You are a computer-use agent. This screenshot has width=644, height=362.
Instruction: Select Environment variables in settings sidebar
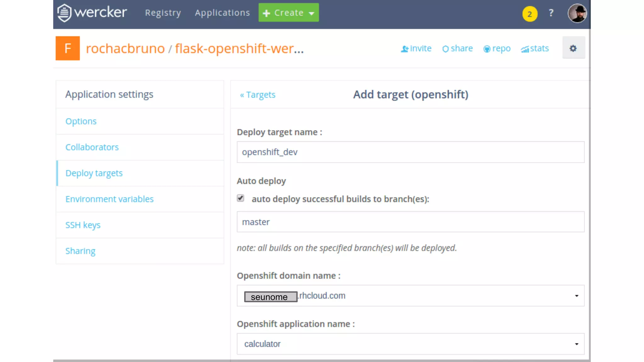tap(109, 199)
